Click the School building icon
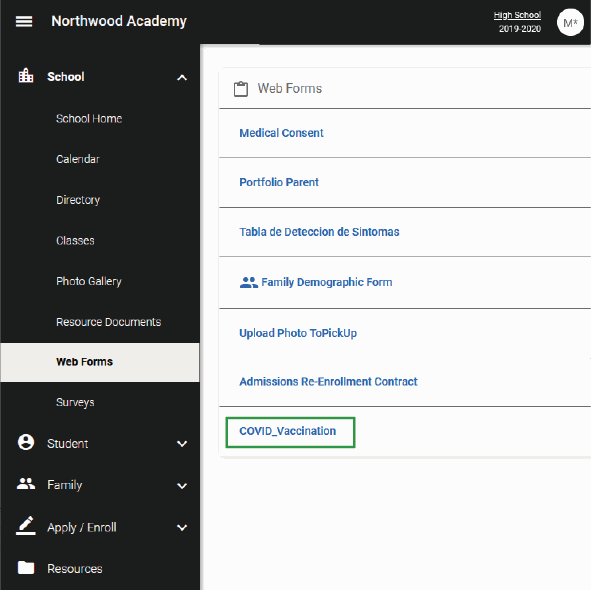 26,75
